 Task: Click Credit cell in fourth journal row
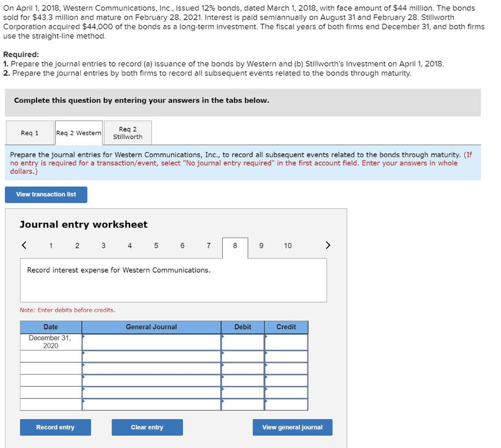(x=286, y=380)
